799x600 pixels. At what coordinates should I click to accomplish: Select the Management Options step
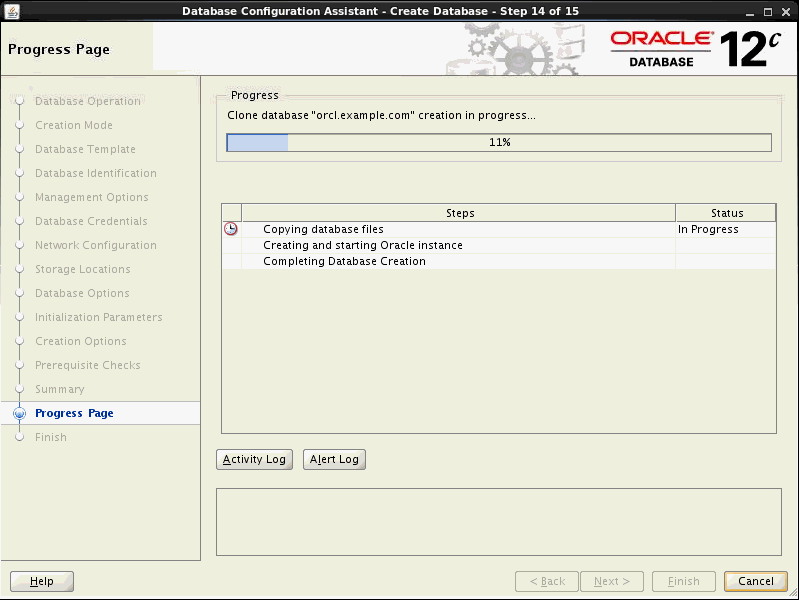point(92,197)
